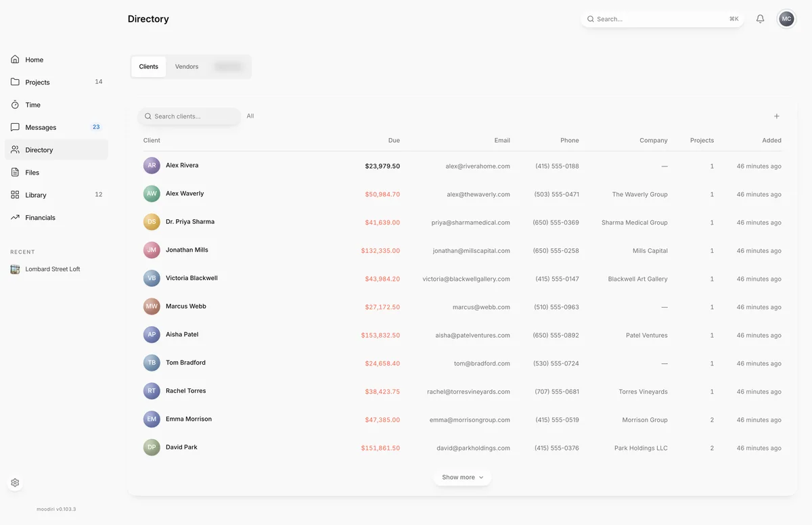Image resolution: width=812 pixels, height=525 pixels.
Task: Click the Messages chat bubble icon
Action: coord(15,127)
